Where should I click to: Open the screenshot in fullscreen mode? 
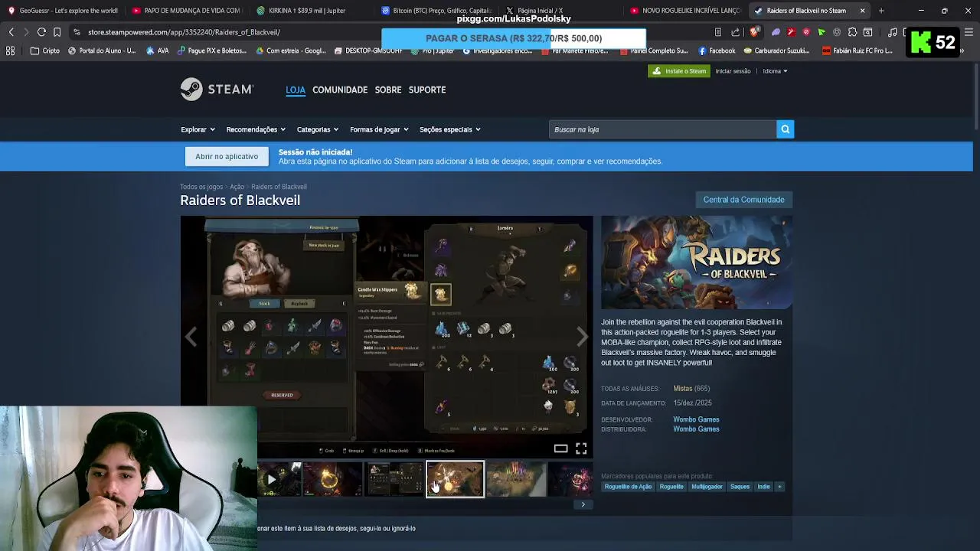[x=581, y=448]
